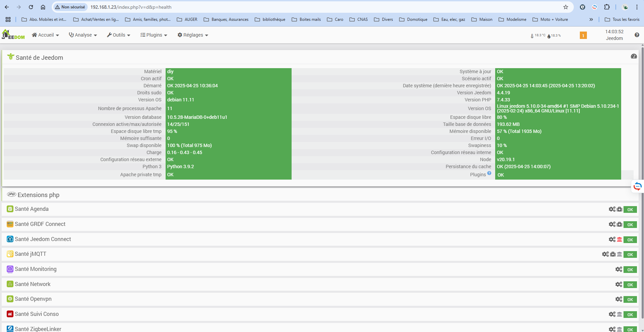Click the OK status badge for Santé jMQTT
This screenshot has height=332, width=644.
[x=630, y=254]
